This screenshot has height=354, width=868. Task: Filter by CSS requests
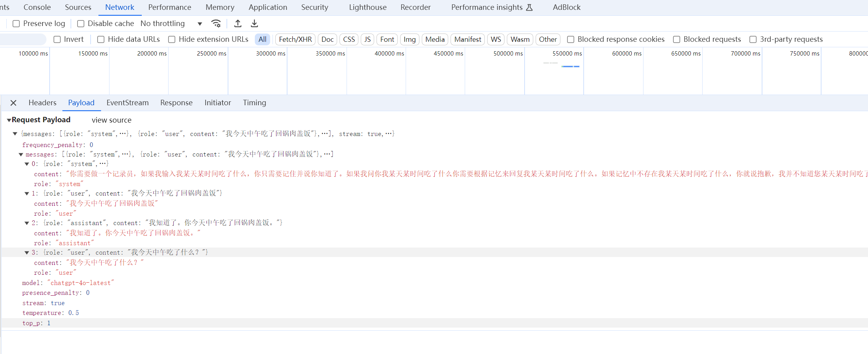(x=349, y=39)
